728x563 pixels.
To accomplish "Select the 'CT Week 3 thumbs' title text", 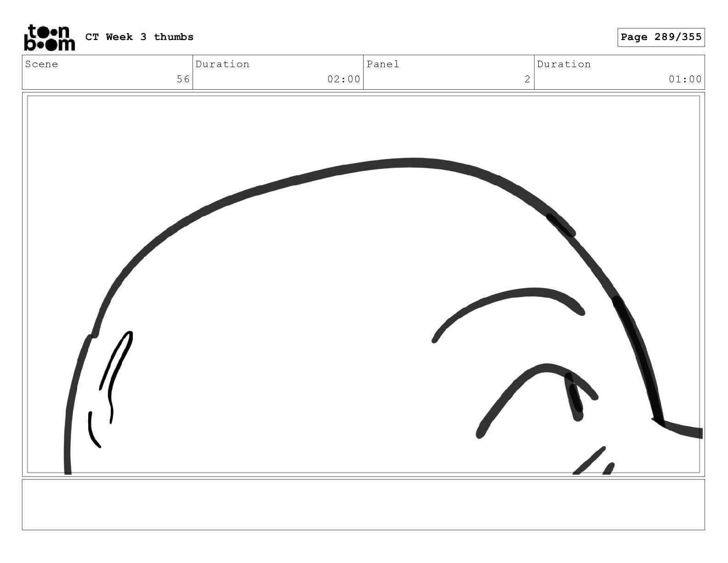I will [139, 37].
